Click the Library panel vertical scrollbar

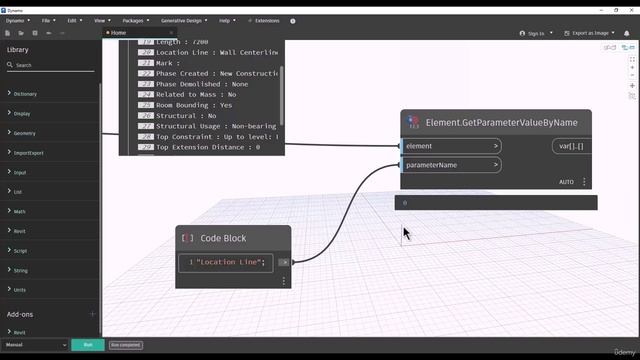[x=100, y=208]
